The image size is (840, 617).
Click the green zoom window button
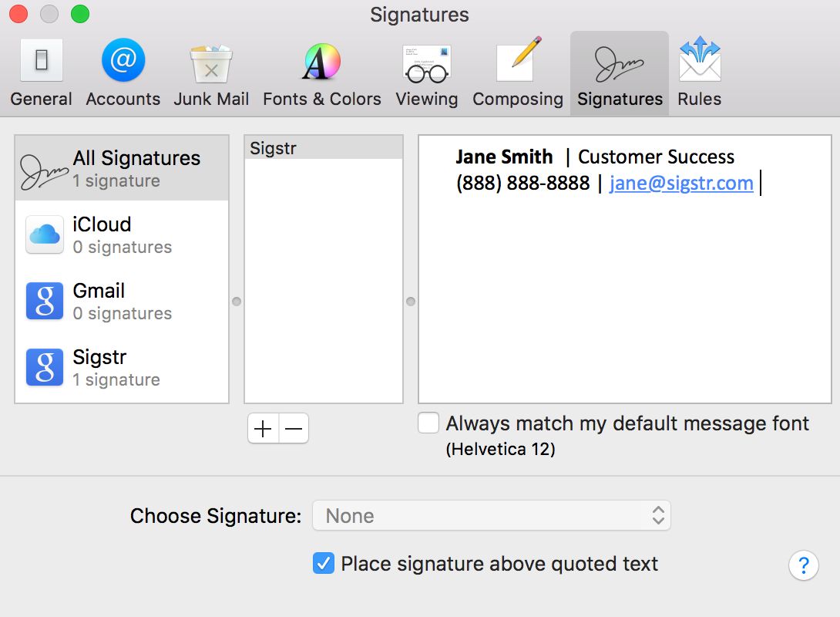tap(80, 14)
